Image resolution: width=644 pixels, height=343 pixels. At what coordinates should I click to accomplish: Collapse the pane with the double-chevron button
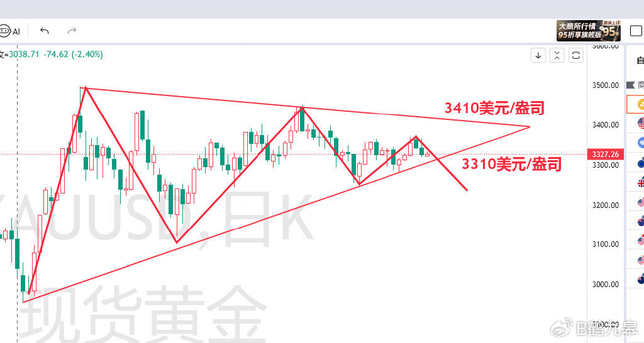coord(557,56)
